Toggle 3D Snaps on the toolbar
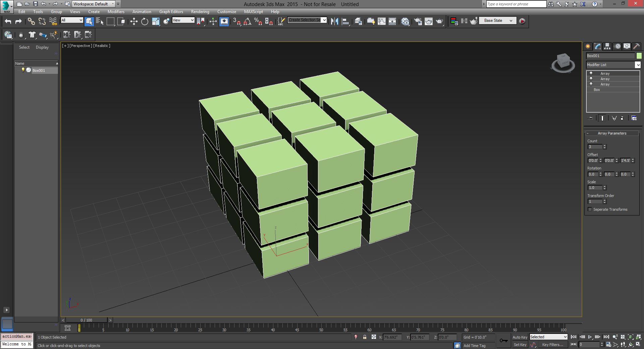The image size is (644, 349). (236, 21)
